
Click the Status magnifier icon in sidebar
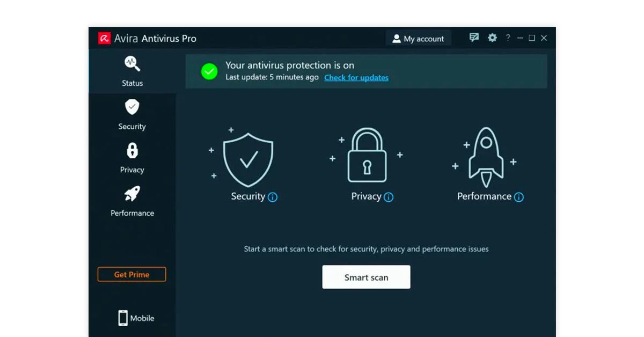point(131,63)
